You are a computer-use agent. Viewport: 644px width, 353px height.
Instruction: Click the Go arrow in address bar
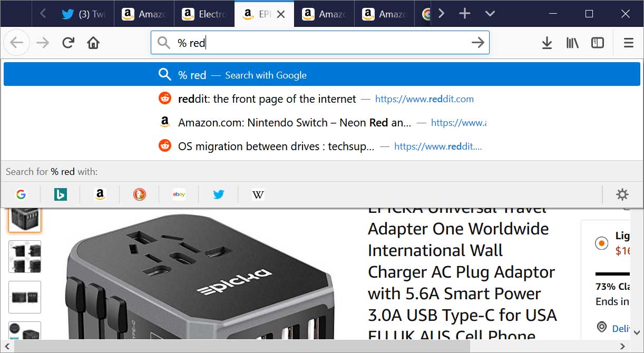click(x=477, y=43)
